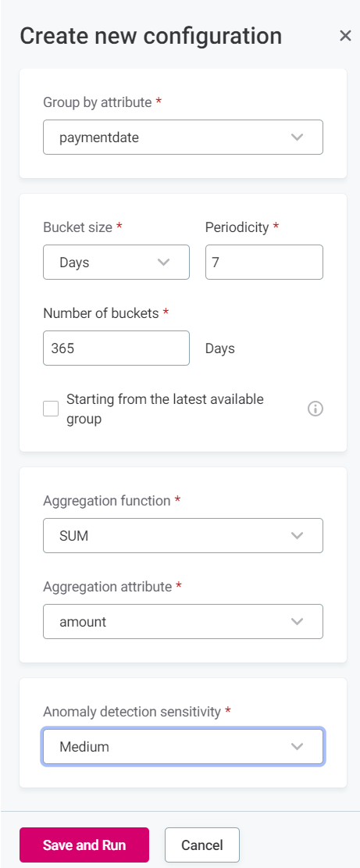Click the 'Anomaly detection sensitivity' field label

[132, 712]
